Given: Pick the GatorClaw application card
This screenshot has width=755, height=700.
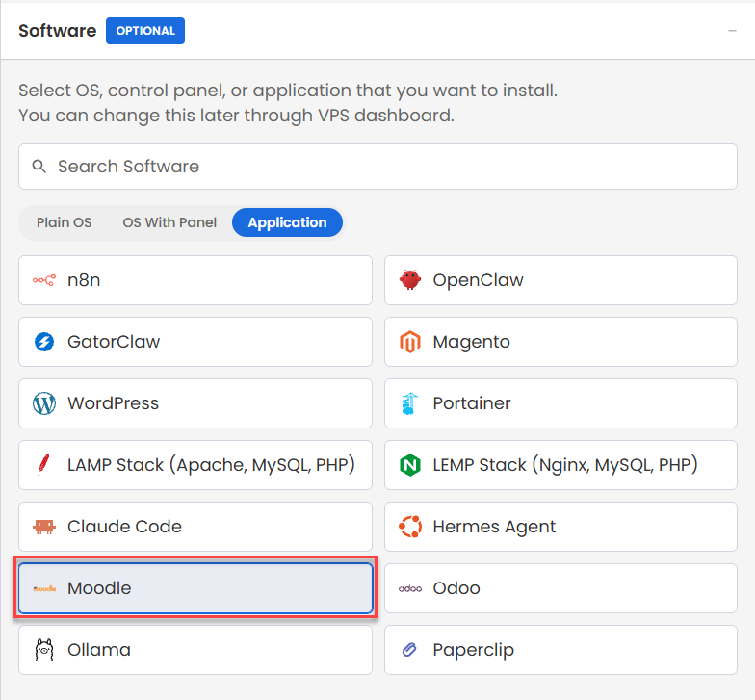Looking at the screenshot, I should pos(195,342).
